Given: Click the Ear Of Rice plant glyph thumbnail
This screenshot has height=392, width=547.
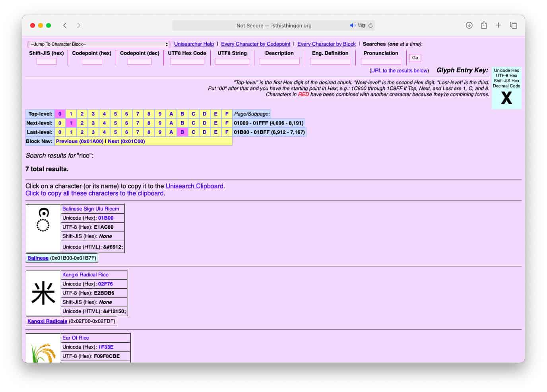Looking at the screenshot, I should click(x=43, y=349).
